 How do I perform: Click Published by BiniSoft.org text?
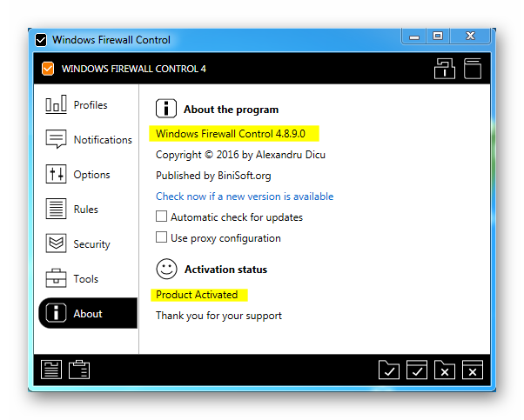tap(213, 176)
